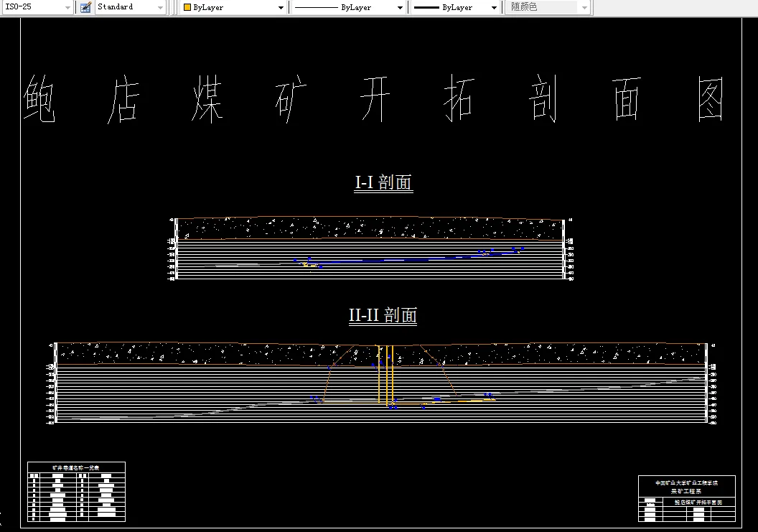Select the large title character '煤'

(x=207, y=98)
